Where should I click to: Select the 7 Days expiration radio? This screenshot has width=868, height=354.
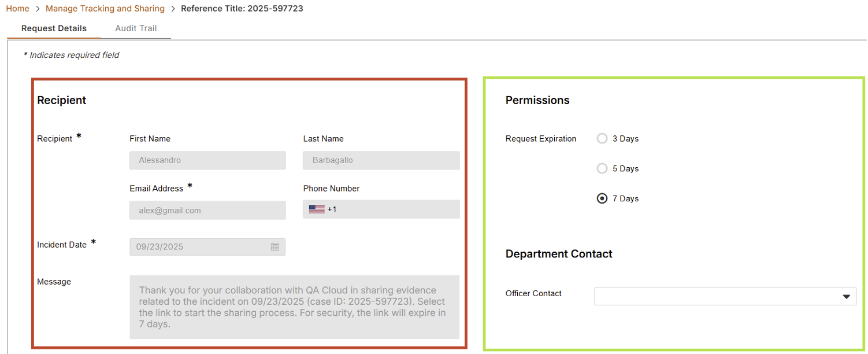point(602,198)
